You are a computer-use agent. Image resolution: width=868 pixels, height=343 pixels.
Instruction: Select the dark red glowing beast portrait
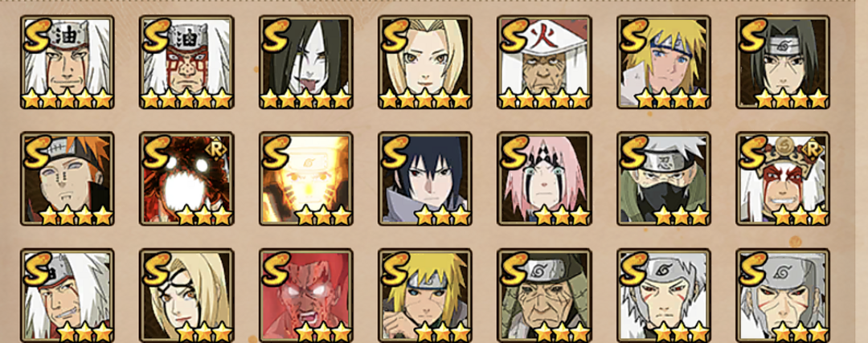click(186, 178)
